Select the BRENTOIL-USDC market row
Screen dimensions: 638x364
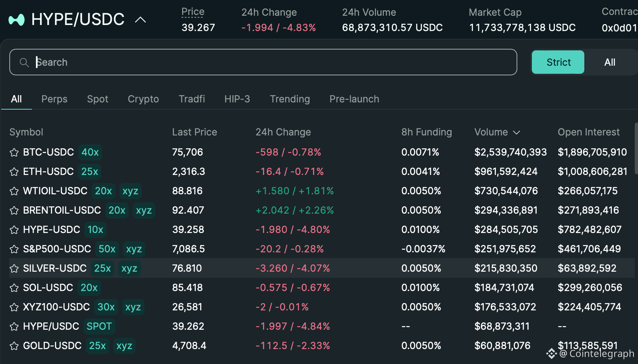click(62, 210)
